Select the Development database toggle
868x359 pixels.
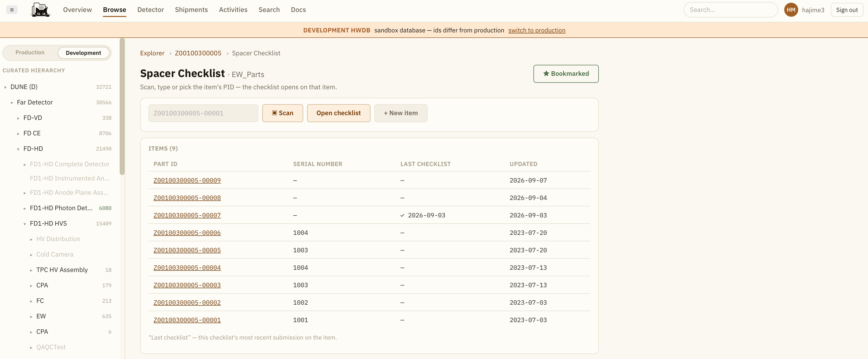pos(83,53)
